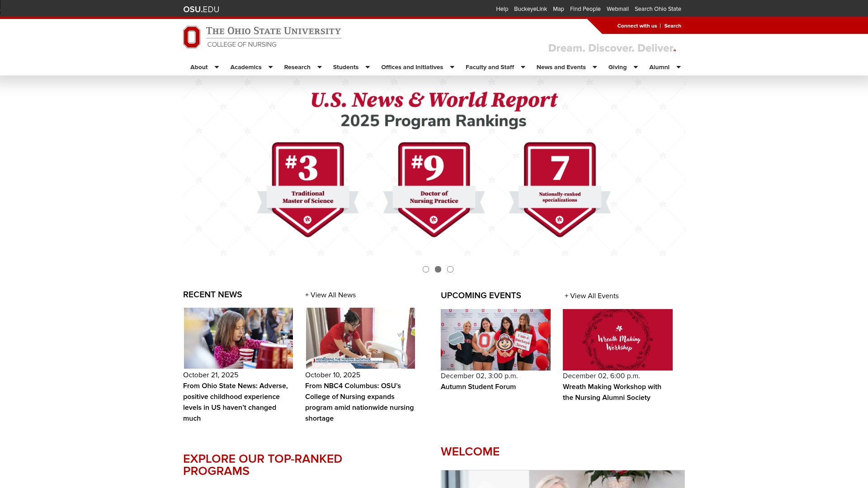868x488 pixels.
Task: Expand the Academics dropdown arrow
Action: point(270,67)
